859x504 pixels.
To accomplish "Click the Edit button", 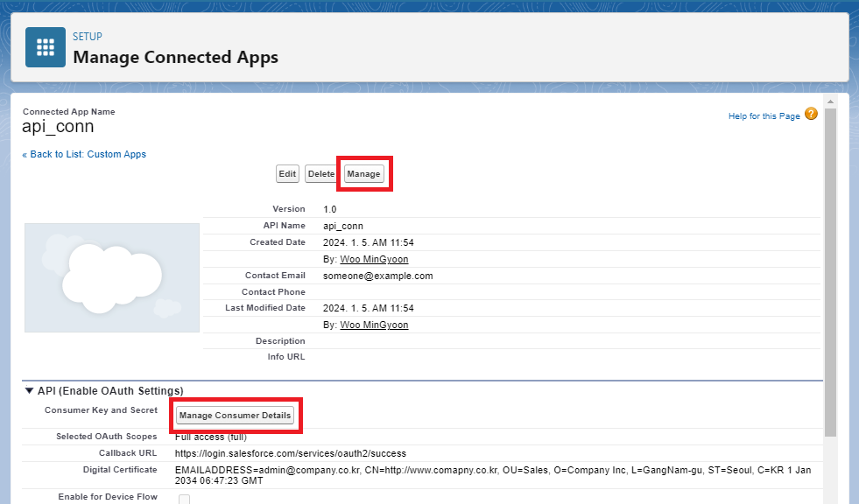I will point(287,173).
